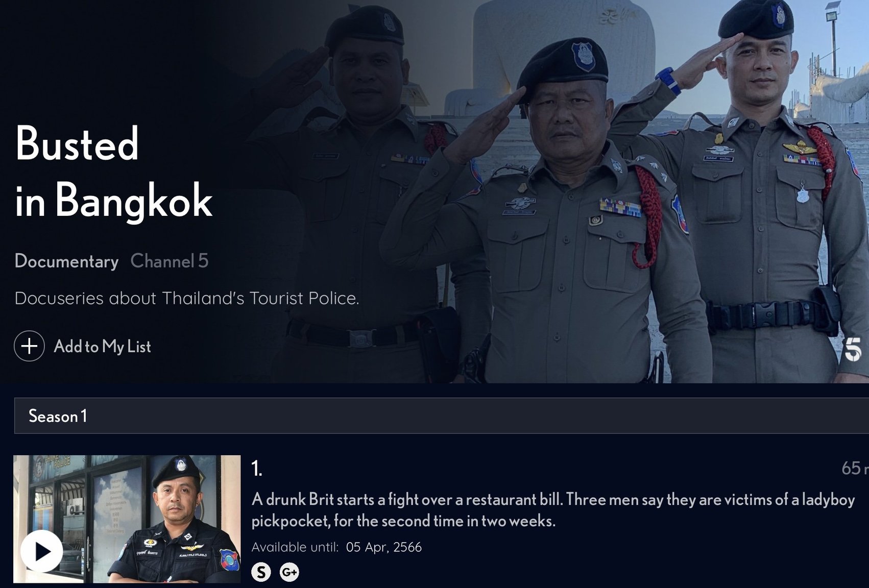
Task: Open the Documentary genre link
Action: (66, 261)
